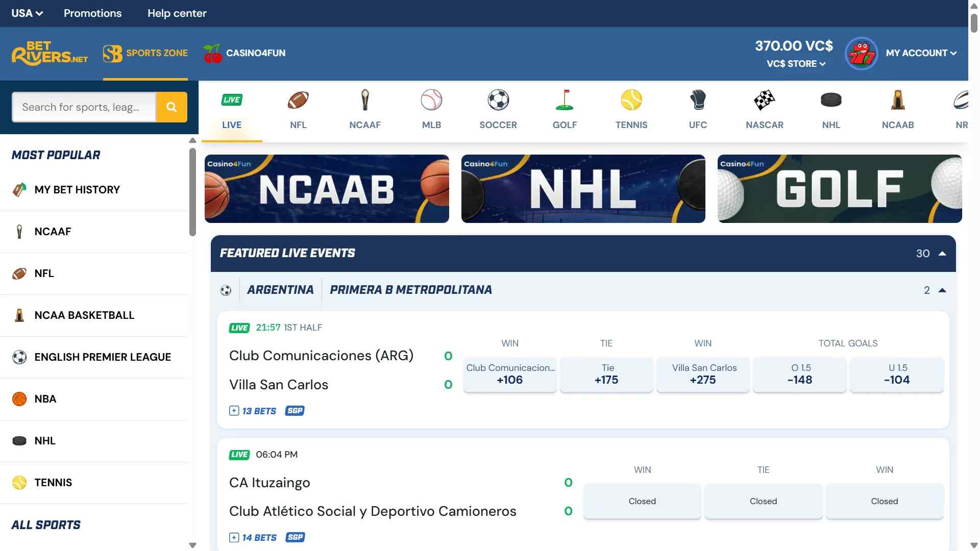980x551 pixels.
Task: Select the GOLF flag icon
Action: tap(565, 100)
